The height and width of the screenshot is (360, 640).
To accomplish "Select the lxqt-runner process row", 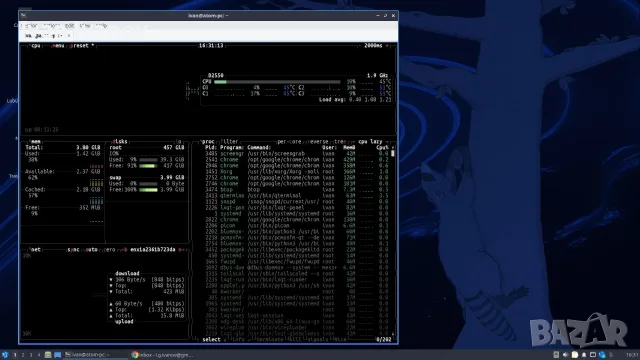I will pos(297,280).
